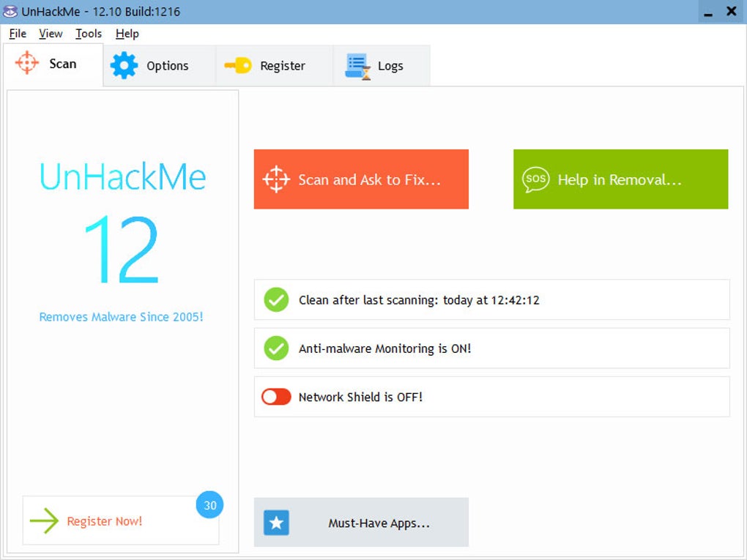Viewport: 747px width, 560px height.
Task: Open the View menu
Action: [51, 34]
